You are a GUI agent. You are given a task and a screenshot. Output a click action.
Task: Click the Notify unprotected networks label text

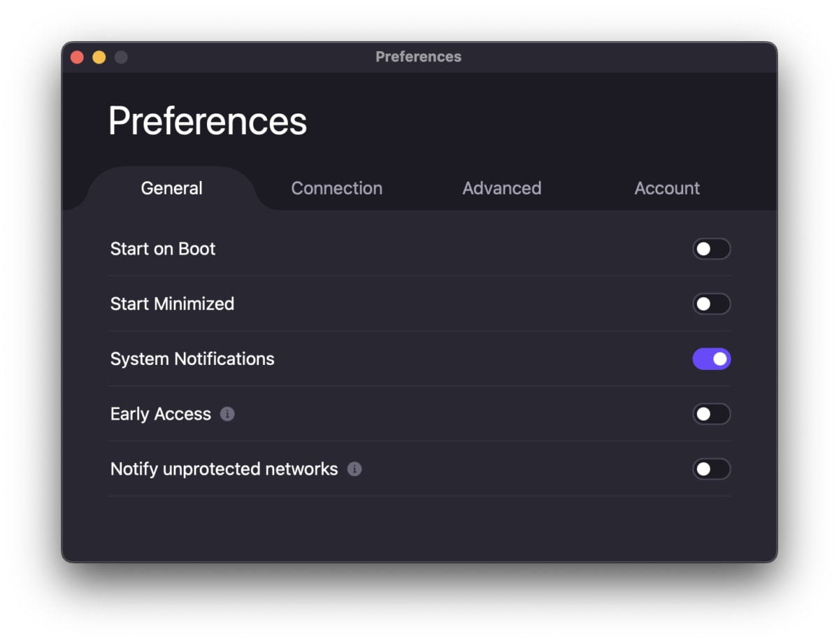[x=224, y=469]
